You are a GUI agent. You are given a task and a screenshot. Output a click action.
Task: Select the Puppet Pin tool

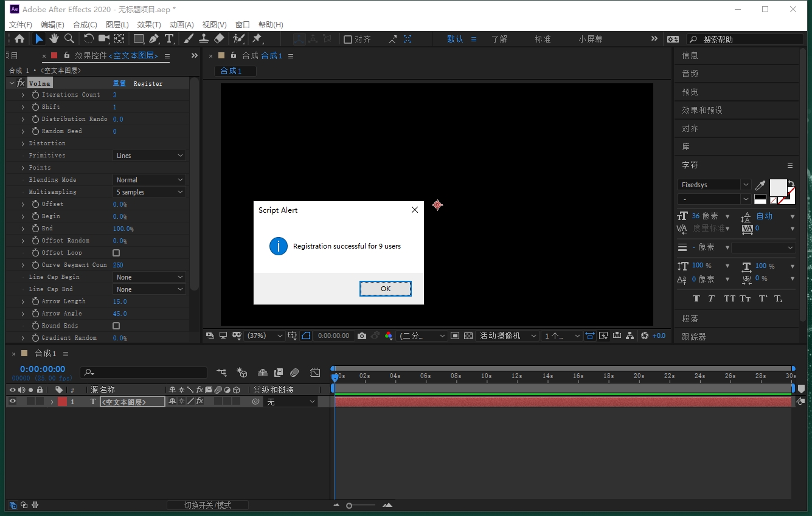[x=257, y=39]
